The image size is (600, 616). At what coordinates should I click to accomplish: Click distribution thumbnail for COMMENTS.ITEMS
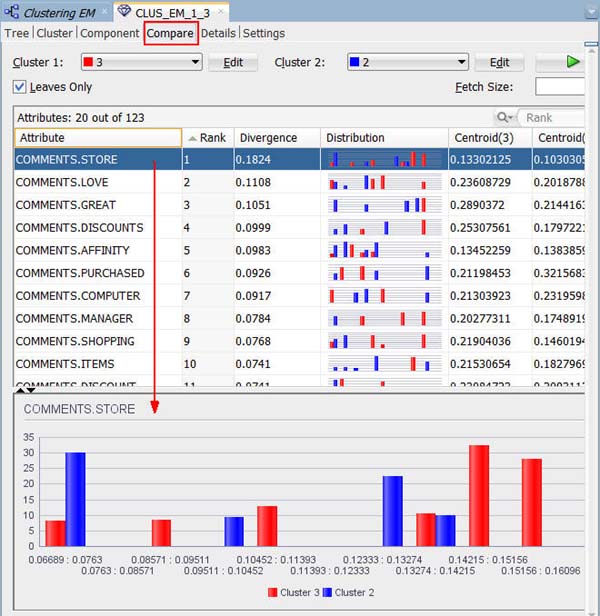click(x=385, y=364)
